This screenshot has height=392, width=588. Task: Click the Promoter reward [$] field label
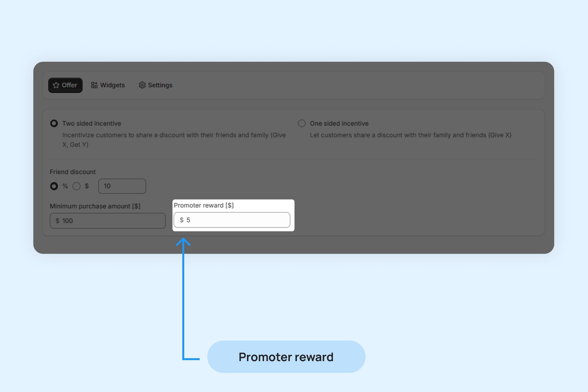(204, 206)
